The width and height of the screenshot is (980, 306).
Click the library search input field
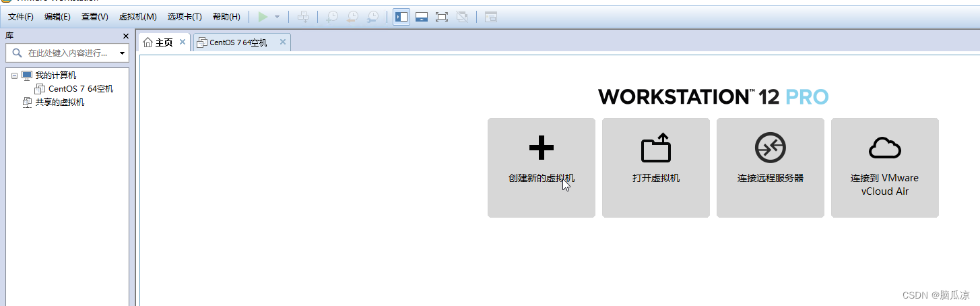pyautogui.click(x=67, y=53)
